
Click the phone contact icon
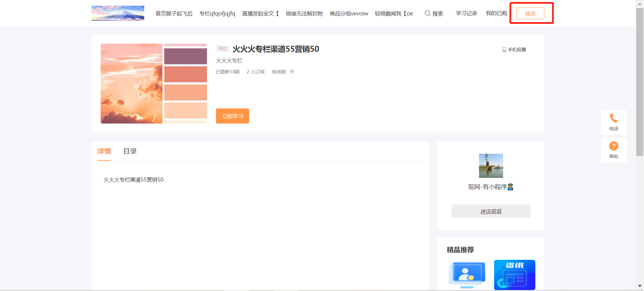point(613,118)
